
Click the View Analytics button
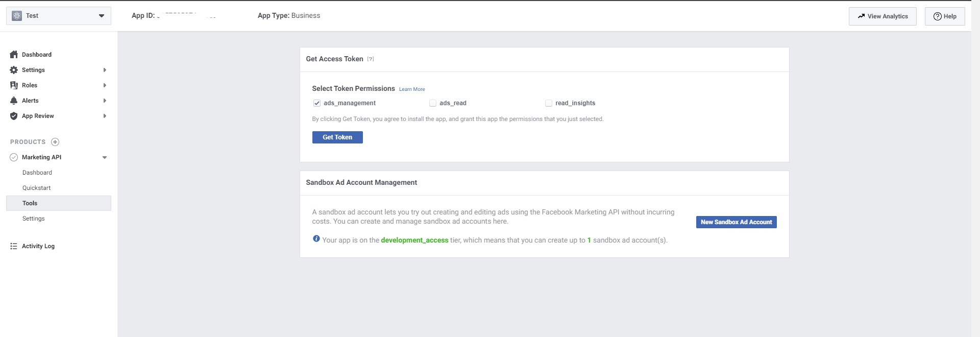[883, 16]
